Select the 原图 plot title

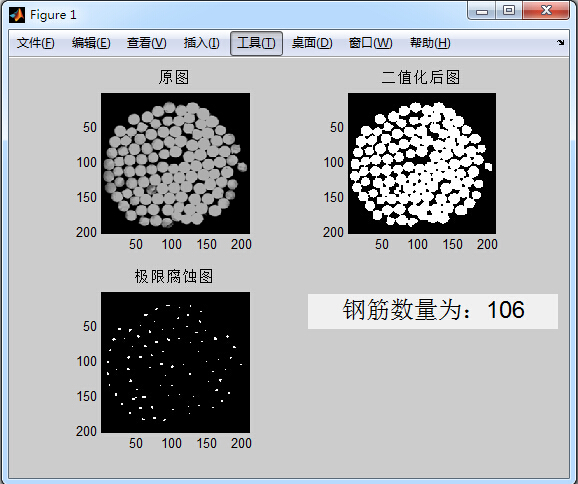point(174,77)
